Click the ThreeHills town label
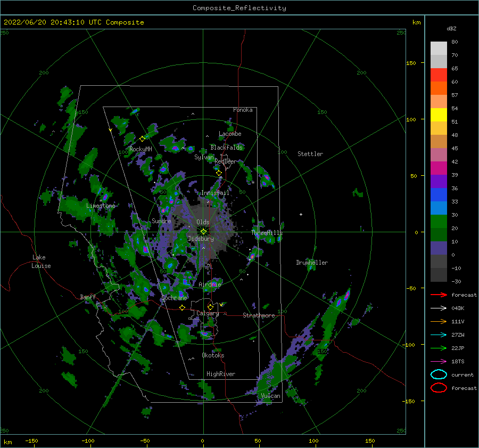 click(267, 233)
